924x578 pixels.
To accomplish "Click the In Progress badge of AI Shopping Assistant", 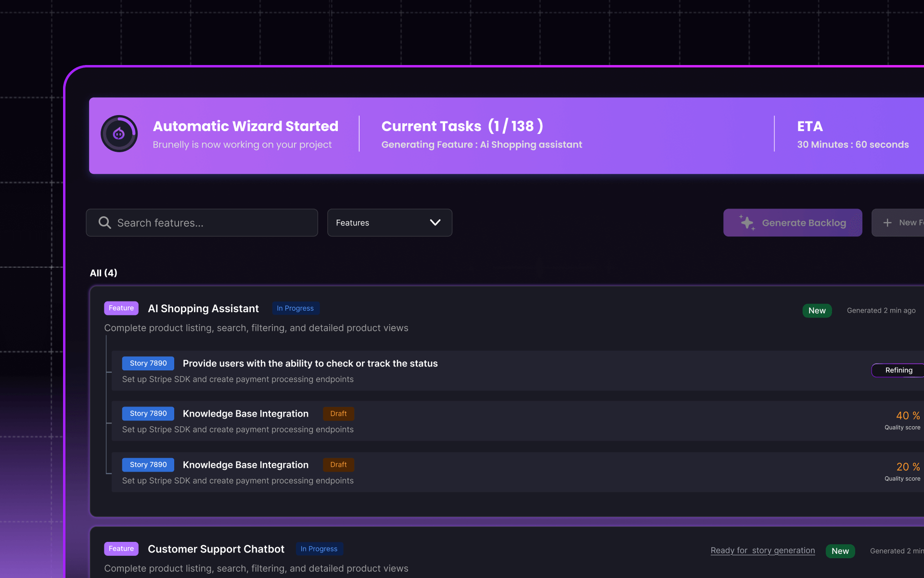I will coord(295,308).
